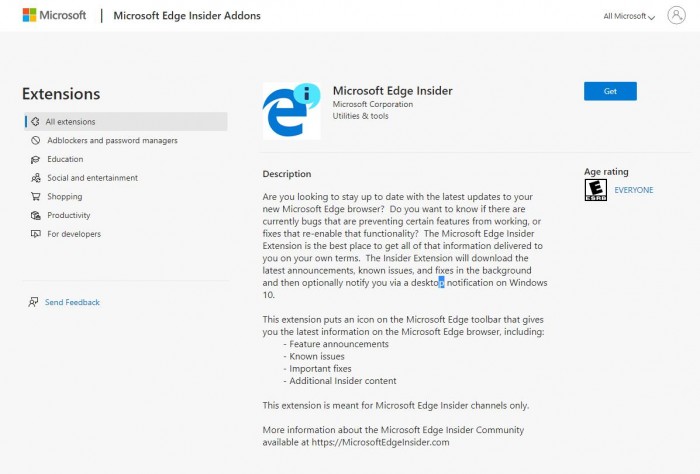The width and height of the screenshot is (700, 474).
Task: Click the ESRB Everyone rating badge
Action: pos(595,190)
